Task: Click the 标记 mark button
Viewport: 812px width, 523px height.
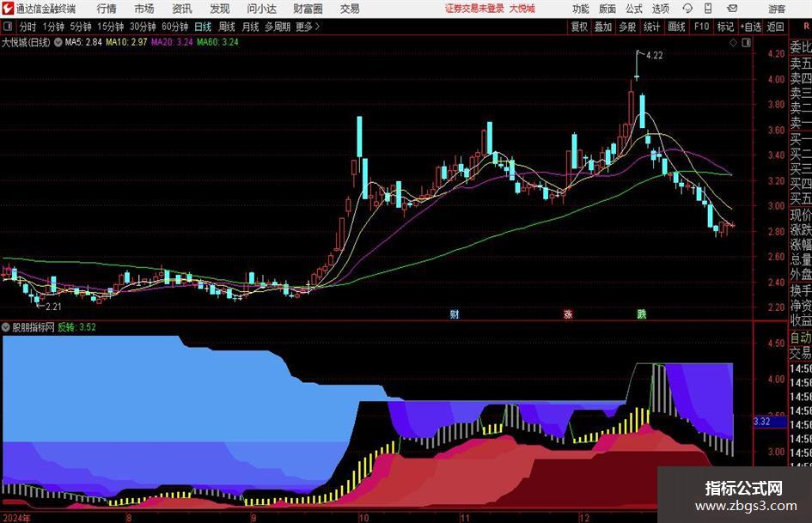Action: [x=725, y=27]
